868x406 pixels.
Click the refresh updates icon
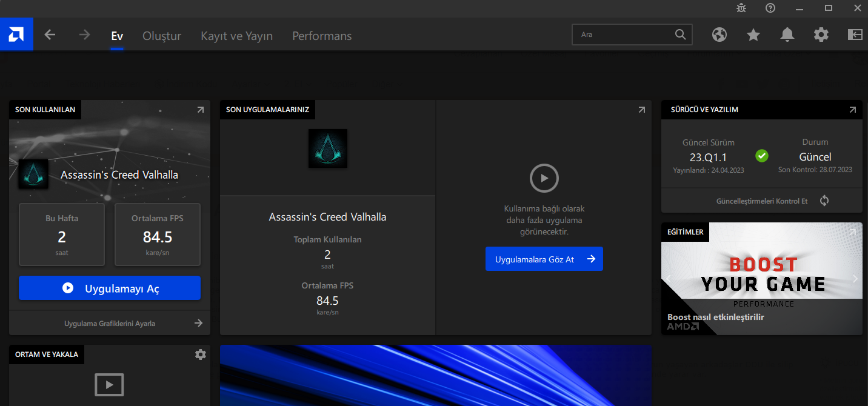824,201
